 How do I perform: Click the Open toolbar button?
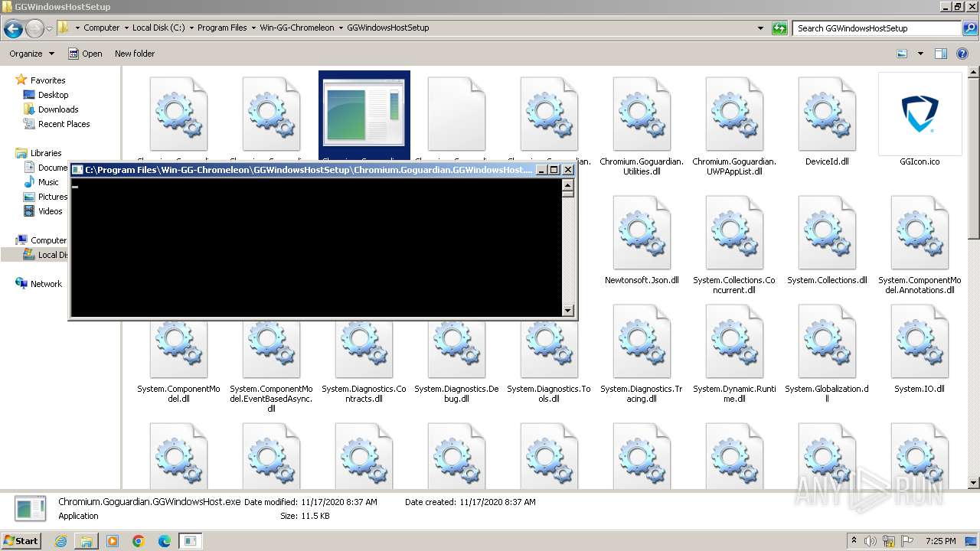pyautogui.click(x=85, y=54)
